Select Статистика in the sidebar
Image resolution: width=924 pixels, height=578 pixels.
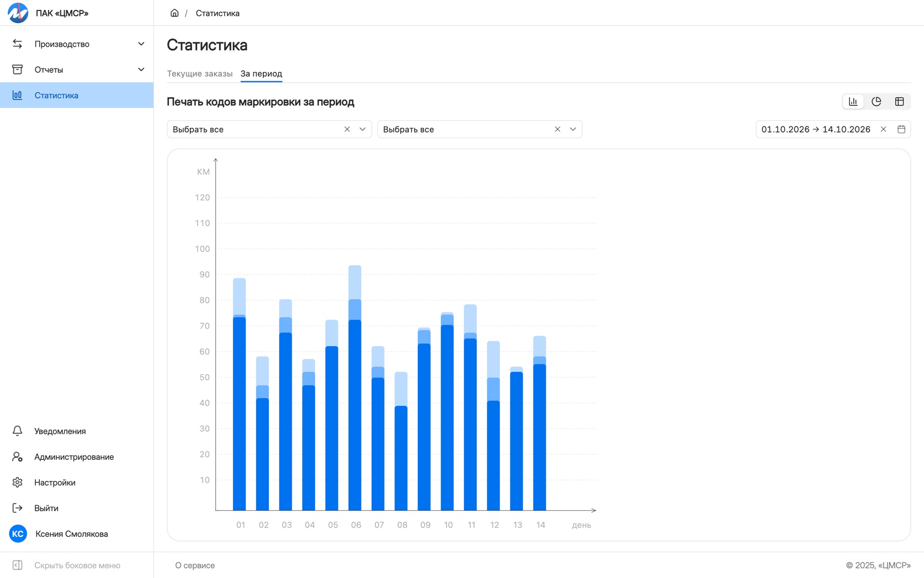[77, 96]
